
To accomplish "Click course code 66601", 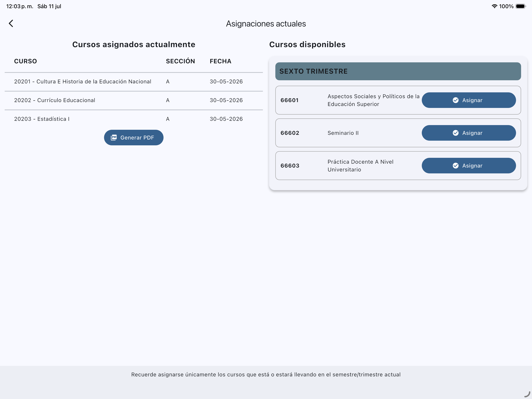I will tap(289, 100).
